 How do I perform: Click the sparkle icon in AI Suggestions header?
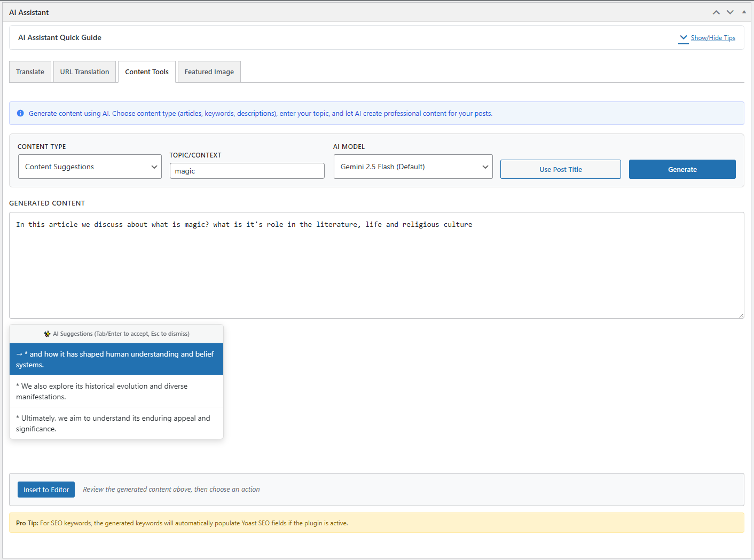[x=47, y=334]
